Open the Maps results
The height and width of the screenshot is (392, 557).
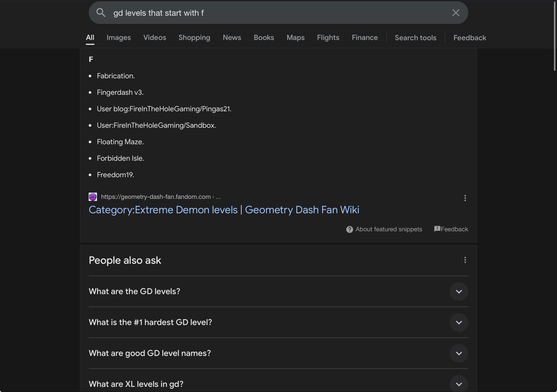[x=295, y=38]
